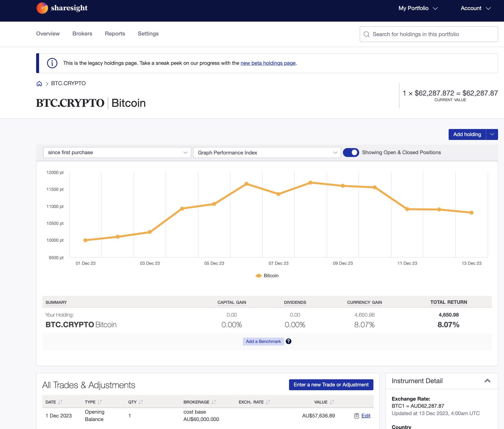Click the sort arrows on the VALUE column

coord(332,402)
